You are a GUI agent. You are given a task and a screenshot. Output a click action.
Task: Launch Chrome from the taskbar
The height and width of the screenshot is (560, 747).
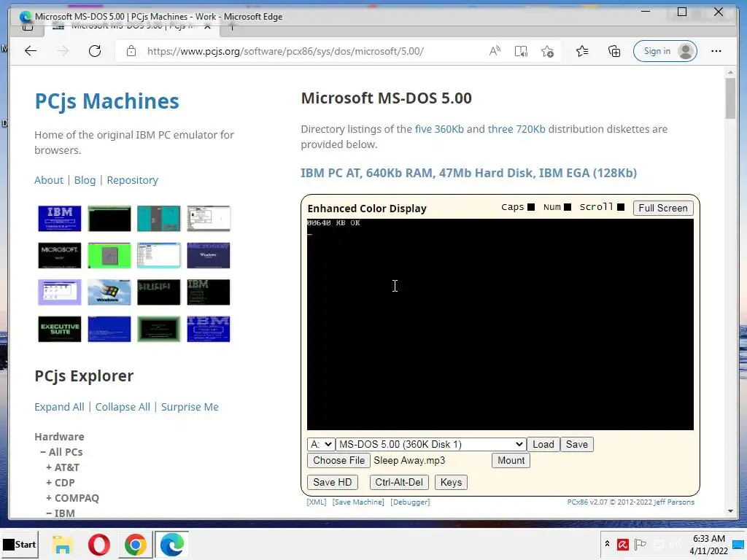[135, 544]
